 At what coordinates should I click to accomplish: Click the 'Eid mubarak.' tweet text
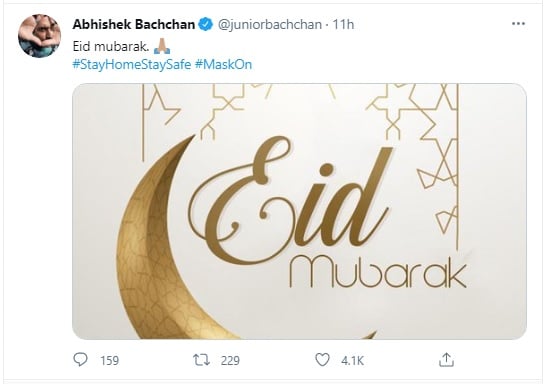click(111, 46)
